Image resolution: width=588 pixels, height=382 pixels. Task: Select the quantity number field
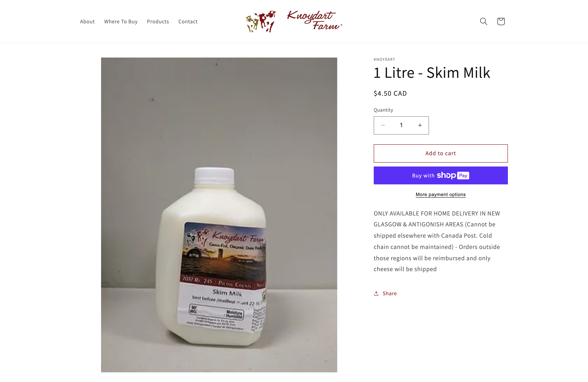[x=401, y=125]
